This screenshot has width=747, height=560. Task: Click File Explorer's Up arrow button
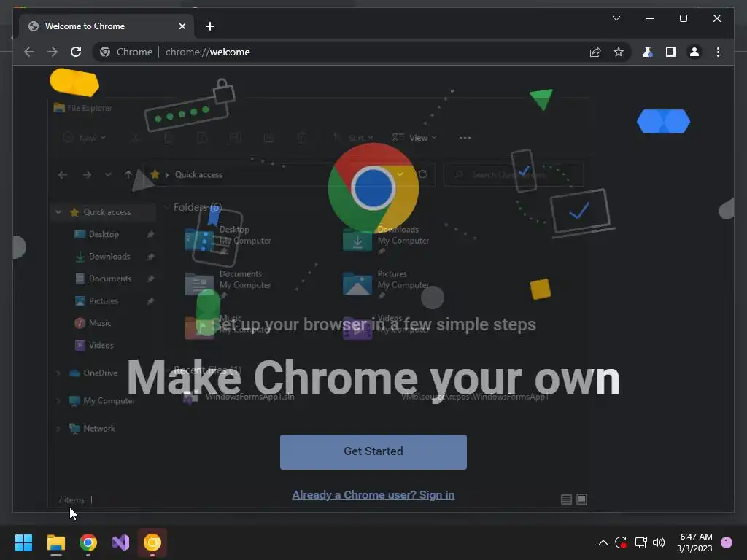(128, 175)
